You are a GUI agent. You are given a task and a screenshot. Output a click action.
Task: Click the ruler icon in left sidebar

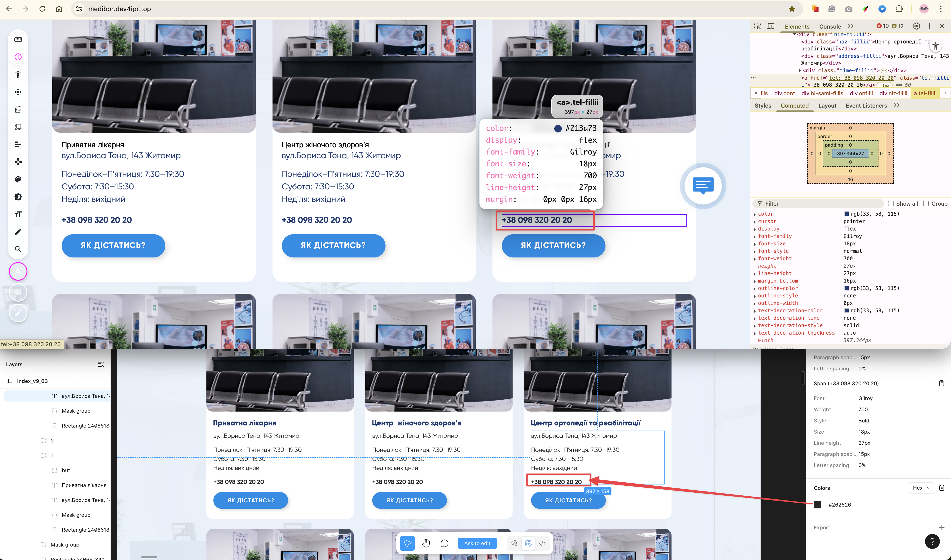click(x=18, y=39)
